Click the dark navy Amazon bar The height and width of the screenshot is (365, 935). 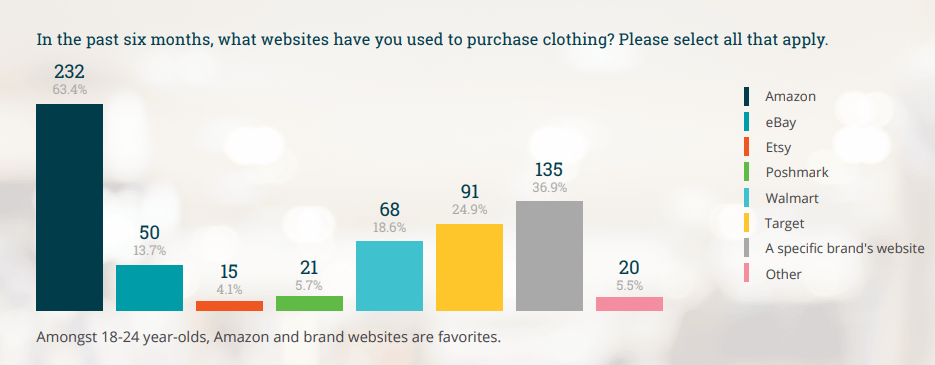(69, 208)
